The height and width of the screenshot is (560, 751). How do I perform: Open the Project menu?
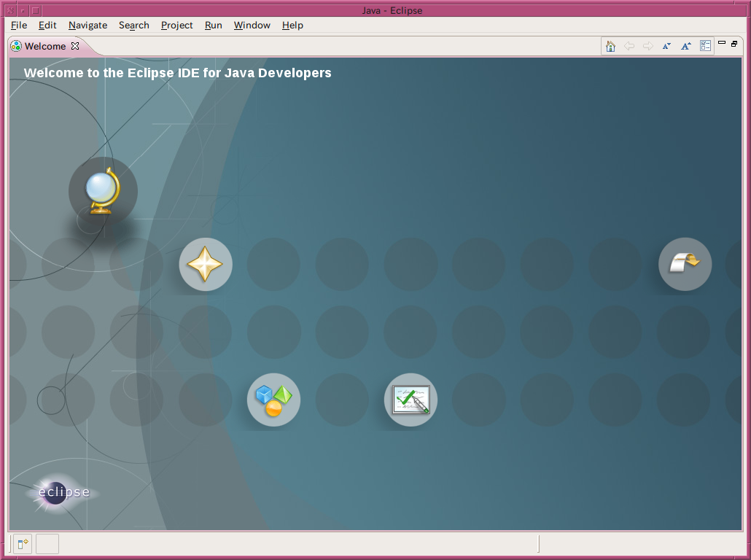point(176,26)
